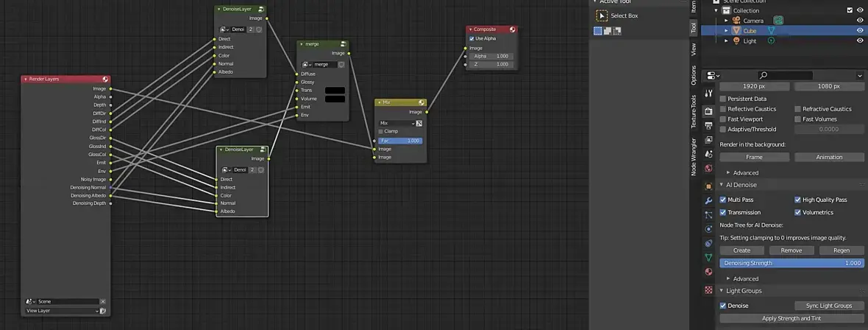Open the Object properties orange square icon
868x330 pixels.
[708, 186]
